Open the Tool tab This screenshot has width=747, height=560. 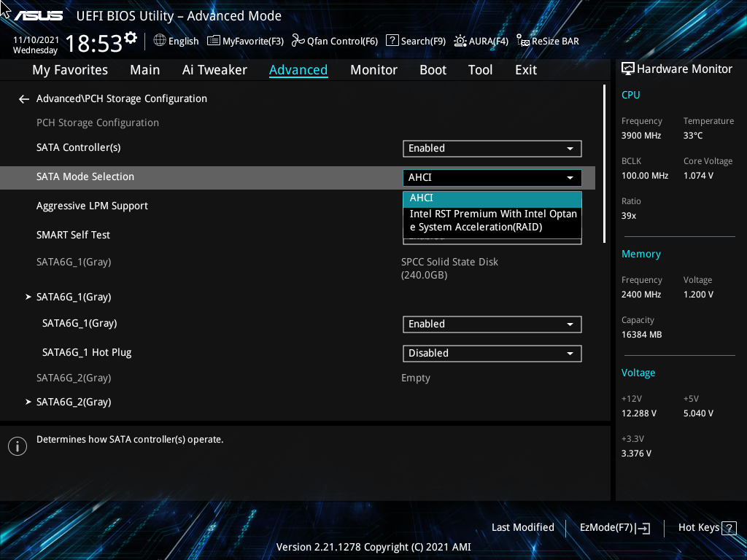[x=480, y=70]
